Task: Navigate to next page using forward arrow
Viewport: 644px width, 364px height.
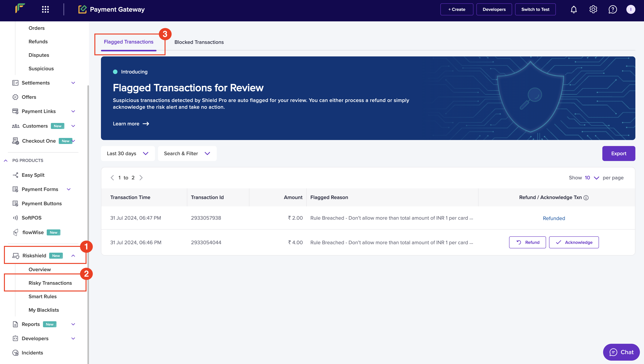Action: pyautogui.click(x=141, y=178)
